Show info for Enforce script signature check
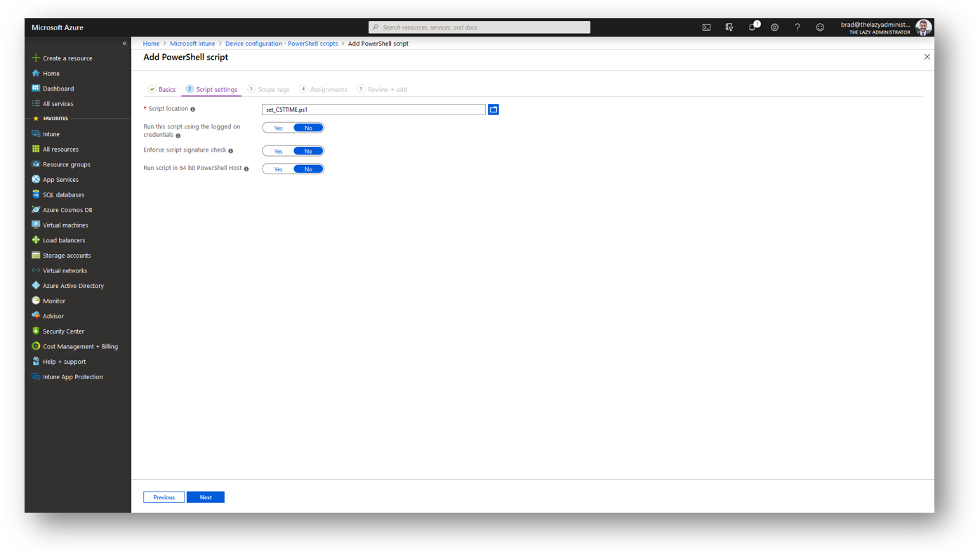The image size is (980, 552). pos(230,151)
